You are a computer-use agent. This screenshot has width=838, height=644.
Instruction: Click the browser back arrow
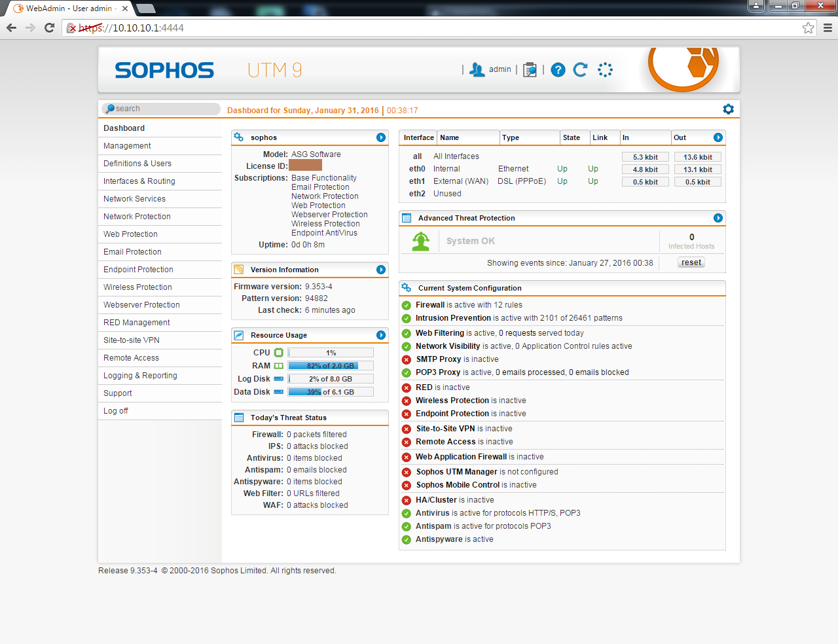tap(11, 27)
